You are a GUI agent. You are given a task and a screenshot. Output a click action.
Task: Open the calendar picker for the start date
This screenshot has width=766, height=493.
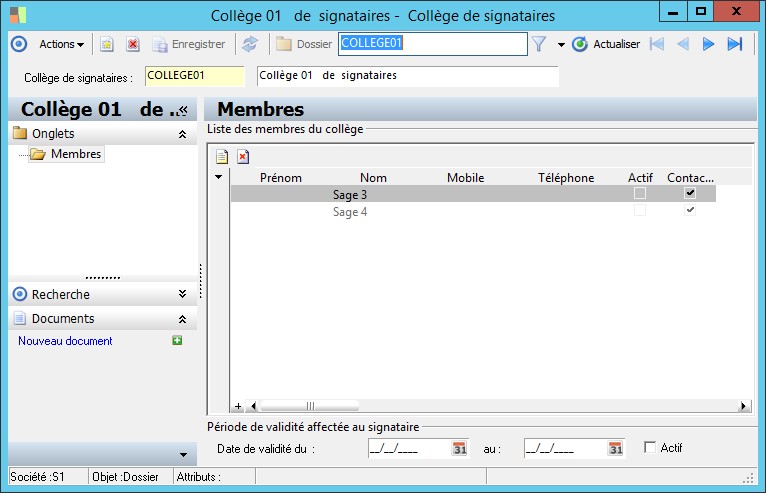click(x=460, y=448)
